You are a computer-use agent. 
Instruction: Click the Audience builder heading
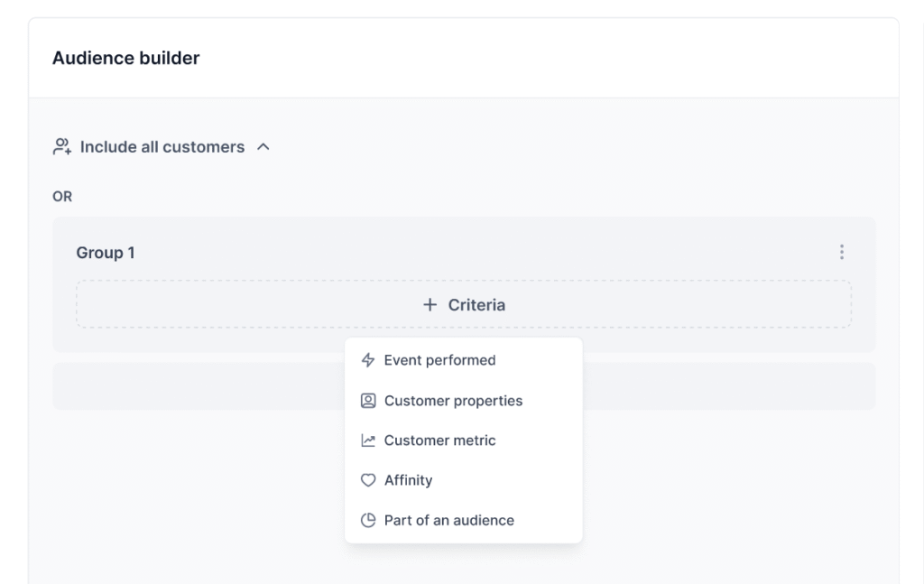click(126, 58)
